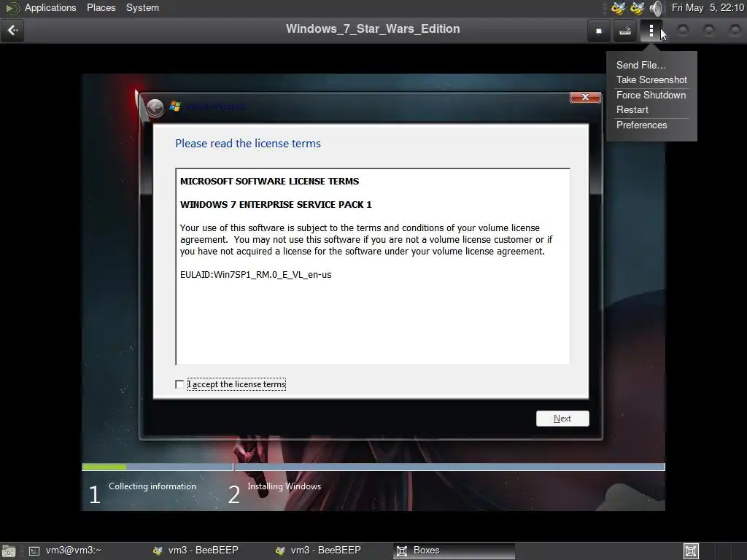Click inside the license terms text box
747x560 pixels.
373,267
